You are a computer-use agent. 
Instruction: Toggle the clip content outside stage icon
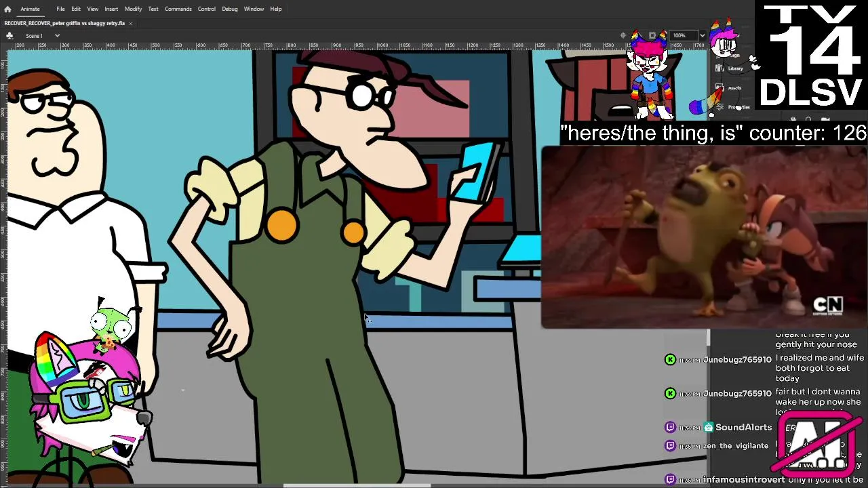click(x=652, y=35)
